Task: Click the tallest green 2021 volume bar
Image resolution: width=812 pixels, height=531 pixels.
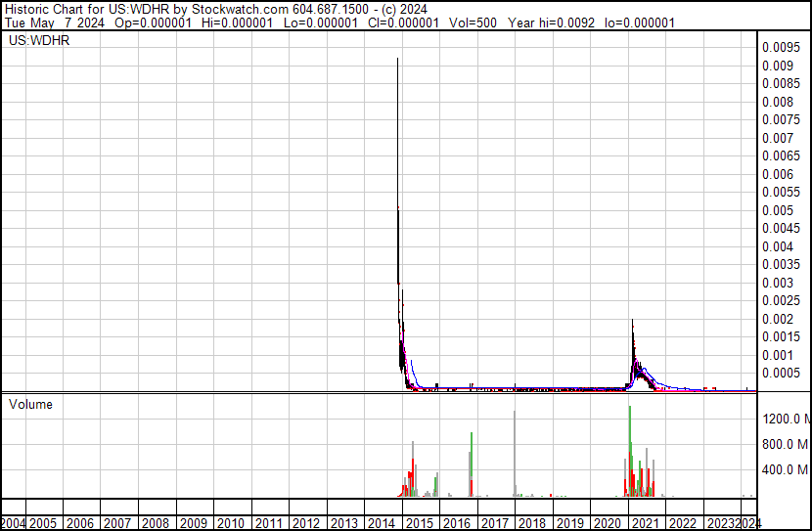Action: [630, 429]
